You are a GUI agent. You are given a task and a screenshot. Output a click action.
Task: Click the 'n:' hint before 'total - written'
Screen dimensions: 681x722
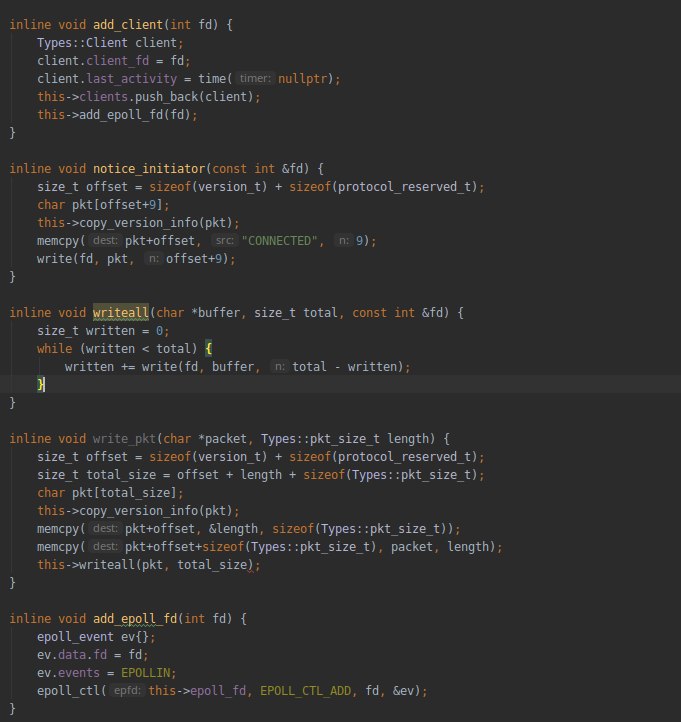pos(279,367)
